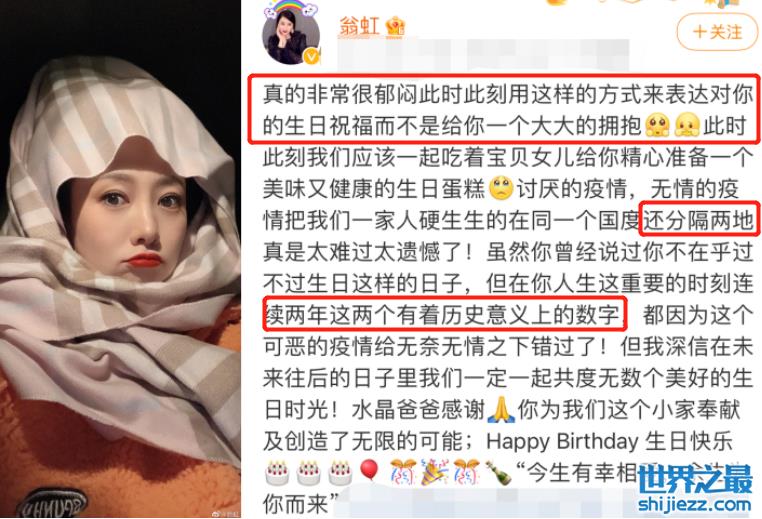Click the sad teary face emoji
The image size is (762, 519).
click(501, 188)
